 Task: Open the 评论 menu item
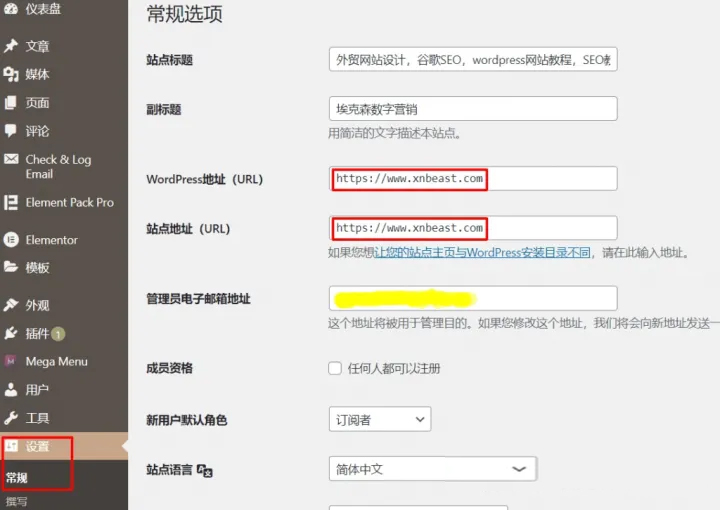(x=37, y=131)
